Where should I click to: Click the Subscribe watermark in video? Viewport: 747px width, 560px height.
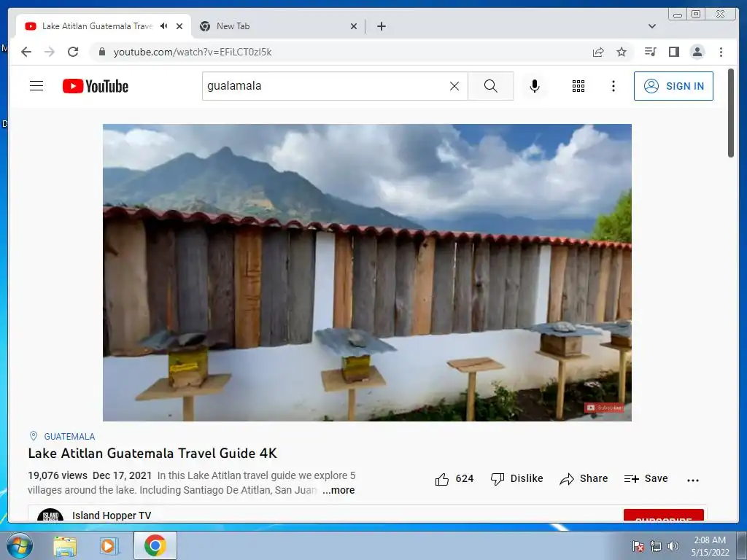coord(604,408)
